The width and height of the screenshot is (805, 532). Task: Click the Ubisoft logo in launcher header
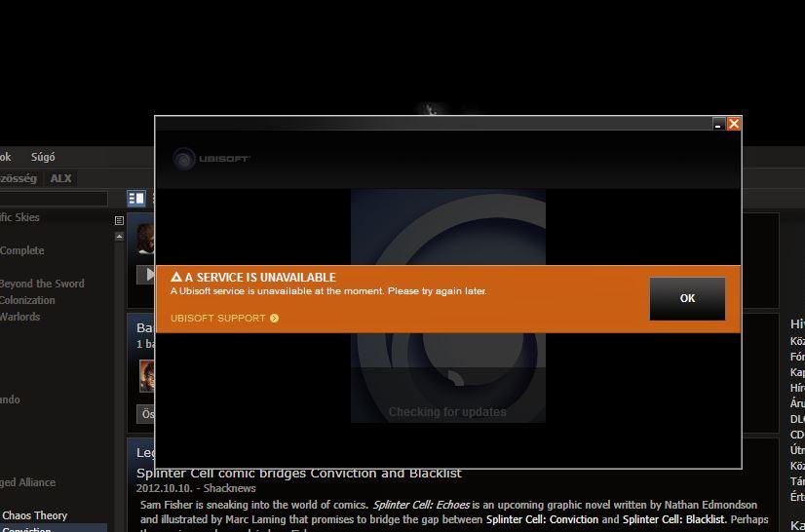click(211, 159)
